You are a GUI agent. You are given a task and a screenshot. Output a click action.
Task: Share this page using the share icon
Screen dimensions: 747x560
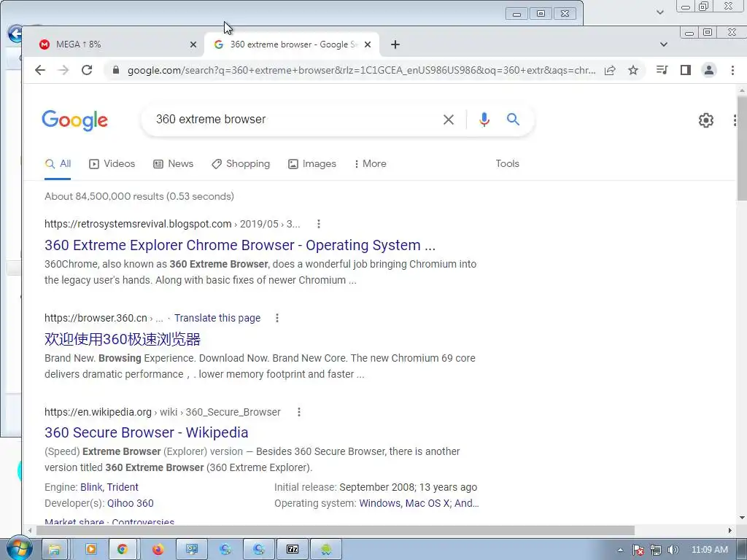click(x=610, y=71)
